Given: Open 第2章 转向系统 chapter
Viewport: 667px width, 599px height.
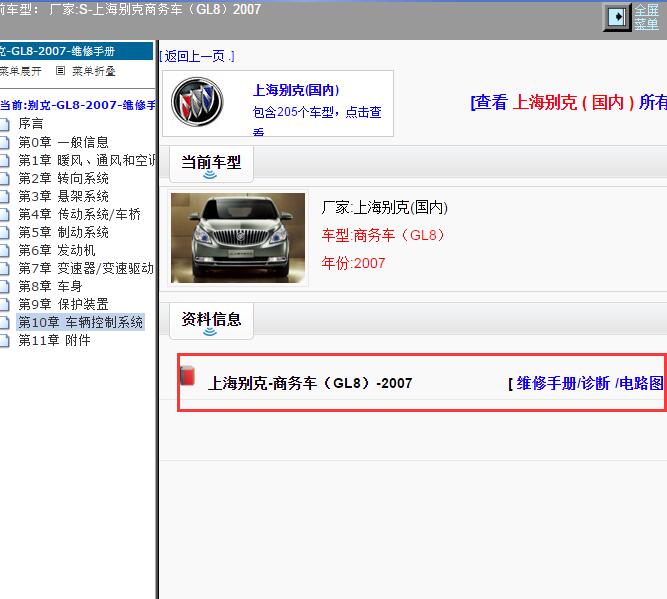Looking at the screenshot, I should (63, 178).
